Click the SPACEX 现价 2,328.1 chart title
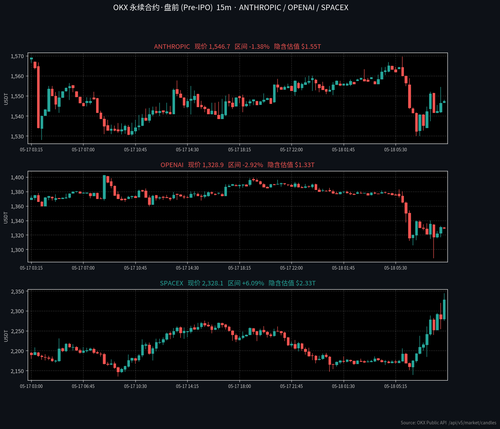Image resolution: width=500 pixels, height=429 pixels. pyautogui.click(x=237, y=283)
